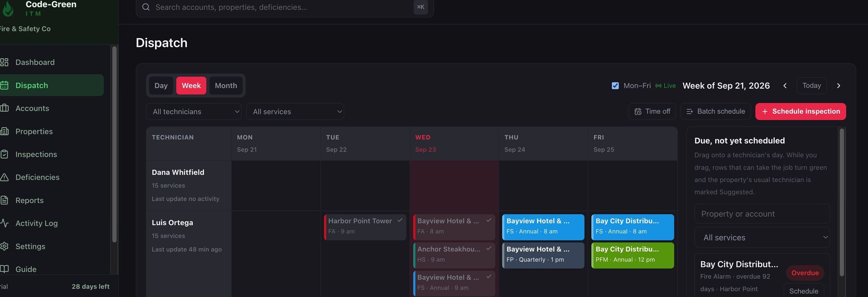This screenshot has width=868, height=297.
Task: Click the Deficiencies warning triangle icon
Action: point(4,177)
